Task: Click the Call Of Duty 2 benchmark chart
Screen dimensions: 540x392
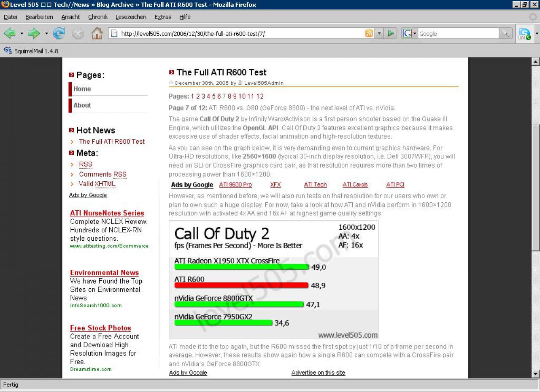Action: (x=273, y=280)
